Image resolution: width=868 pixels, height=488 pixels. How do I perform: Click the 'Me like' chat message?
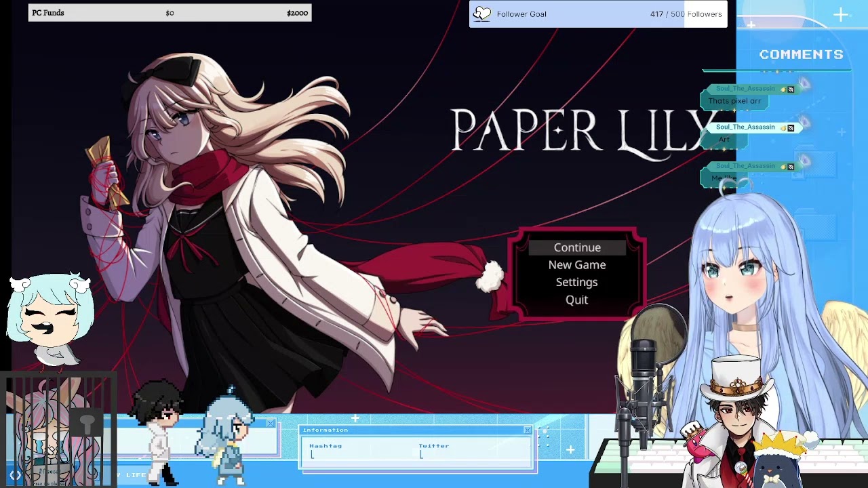coord(724,178)
